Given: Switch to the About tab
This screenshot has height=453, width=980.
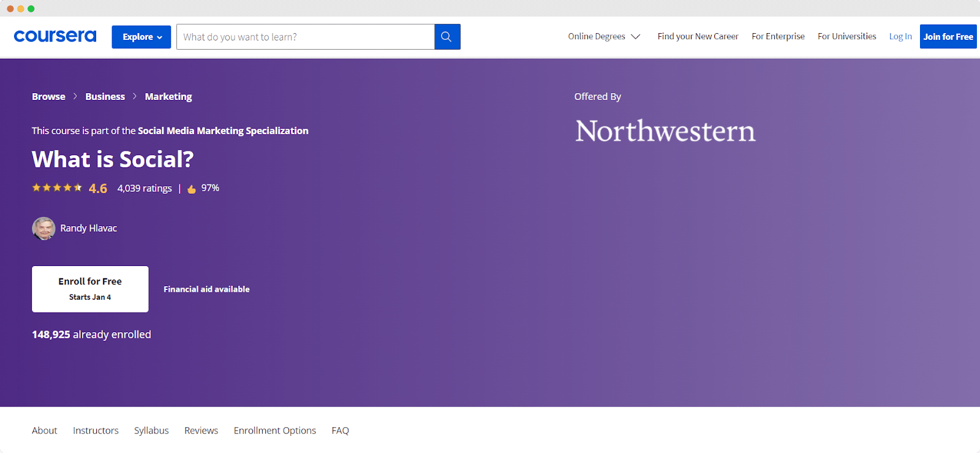Looking at the screenshot, I should click(x=45, y=431).
